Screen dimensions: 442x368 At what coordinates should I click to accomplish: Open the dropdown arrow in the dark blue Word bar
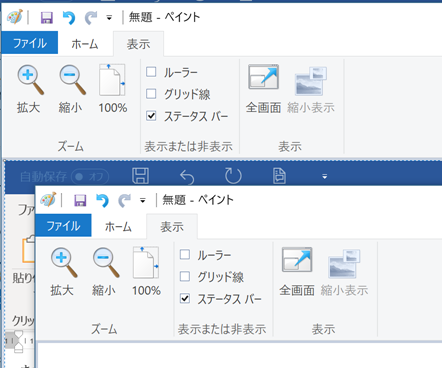(325, 177)
